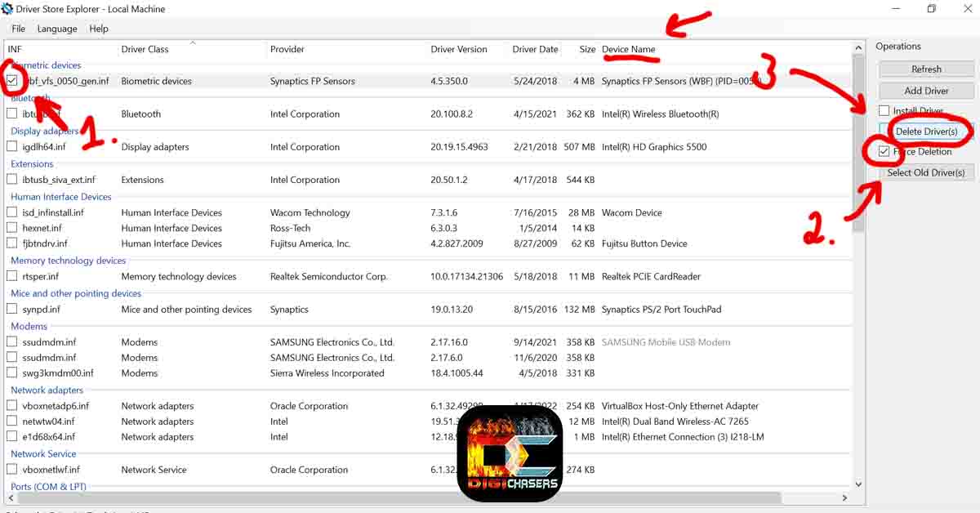Click Select Old Driver(s) button
Image resolution: width=980 pixels, height=513 pixels.
tap(926, 172)
